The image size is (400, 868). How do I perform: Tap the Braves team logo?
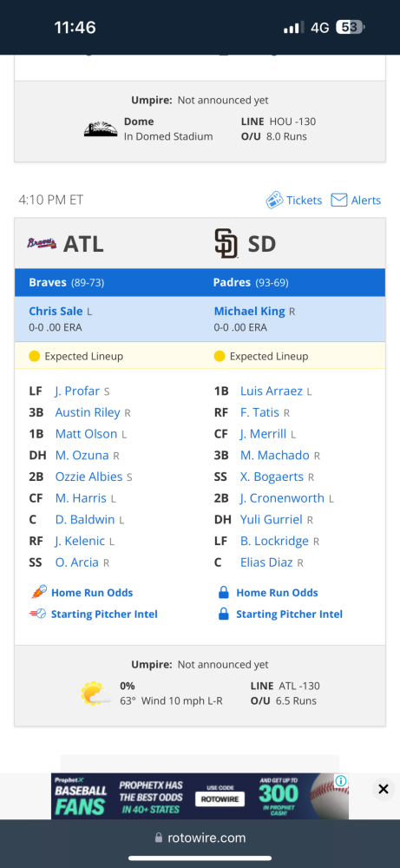point(42,244)
